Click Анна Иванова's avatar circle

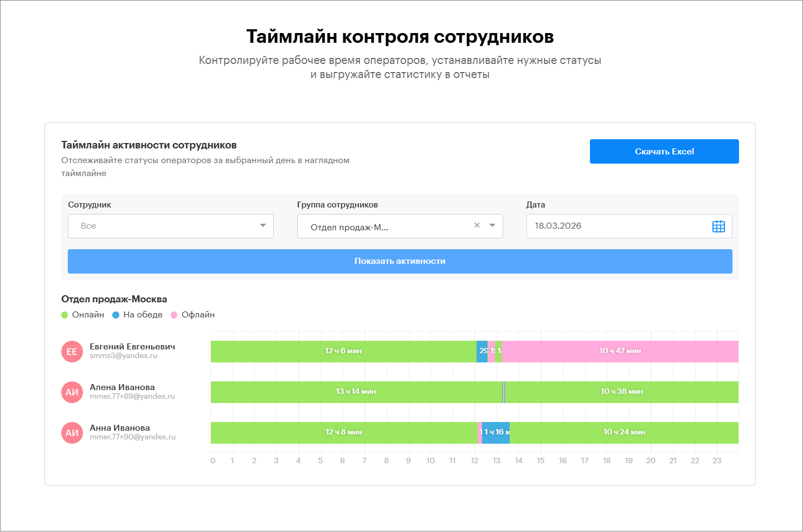pyautogui.click(x=72, y=433)
